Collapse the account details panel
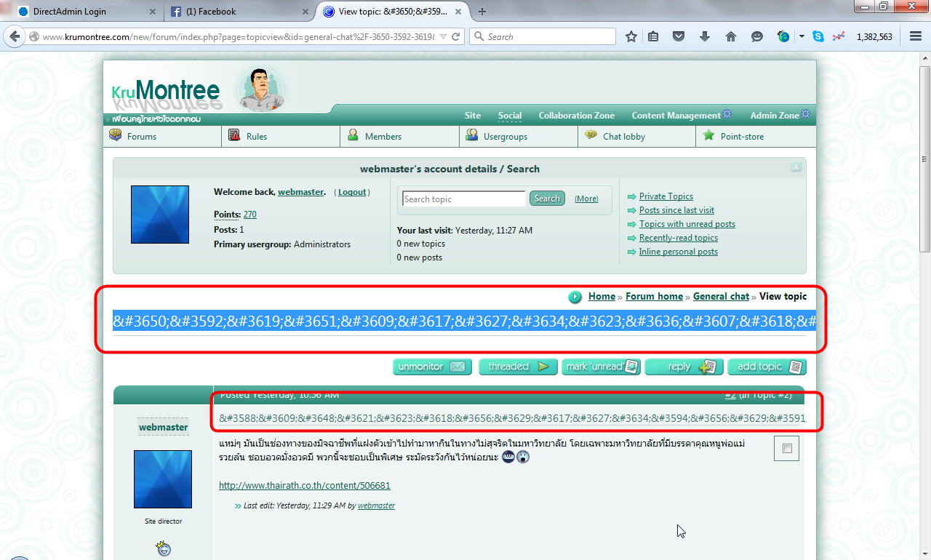The height and width of the screenshot is (560, 931). coord(796,168)
